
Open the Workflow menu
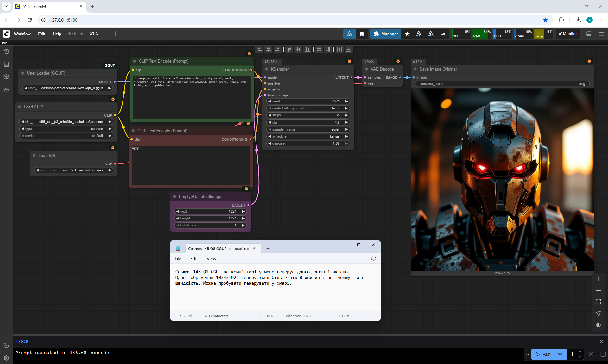22,34
